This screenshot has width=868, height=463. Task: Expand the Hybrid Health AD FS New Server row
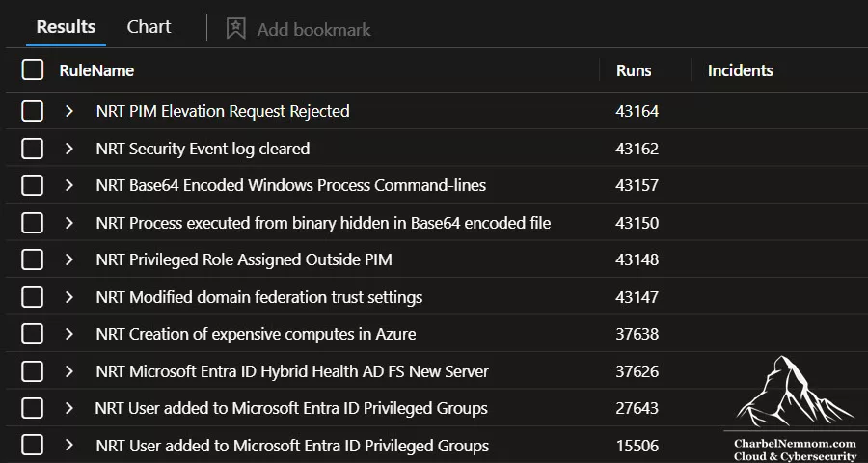pos(69,371)
